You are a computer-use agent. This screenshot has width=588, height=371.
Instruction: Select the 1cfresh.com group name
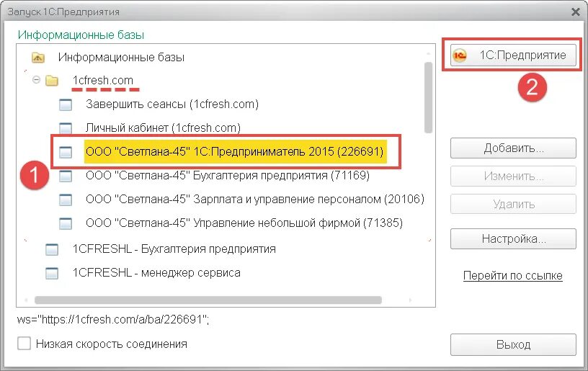(103, 80)
